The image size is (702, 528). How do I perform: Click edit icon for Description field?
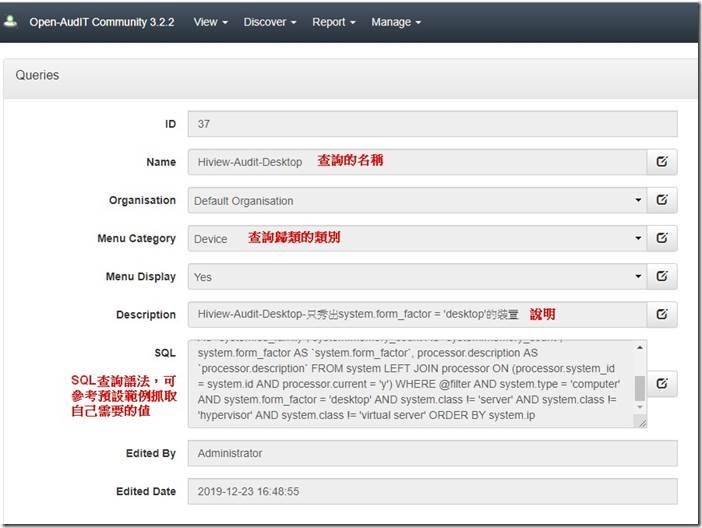point(662,314)
